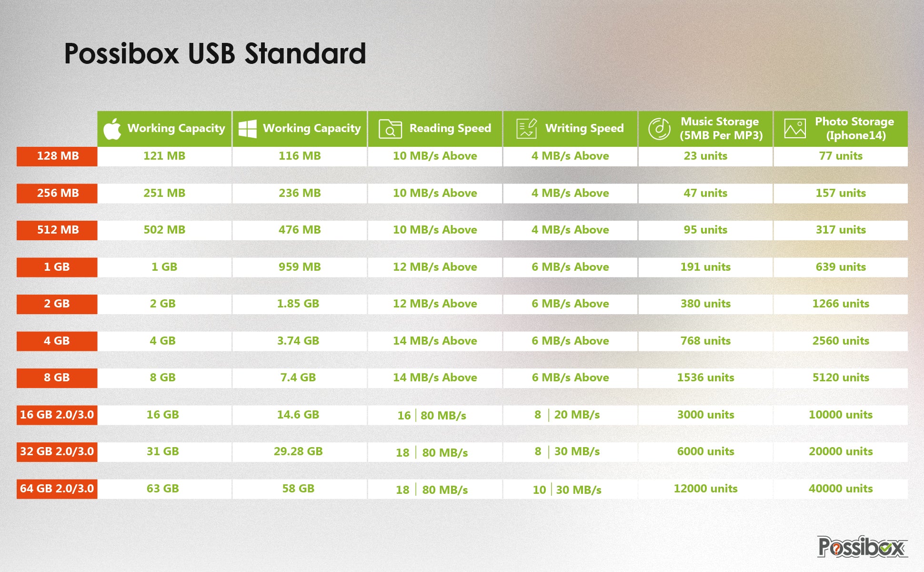Click the Reading Speed column header text

(x=450, y=128)
